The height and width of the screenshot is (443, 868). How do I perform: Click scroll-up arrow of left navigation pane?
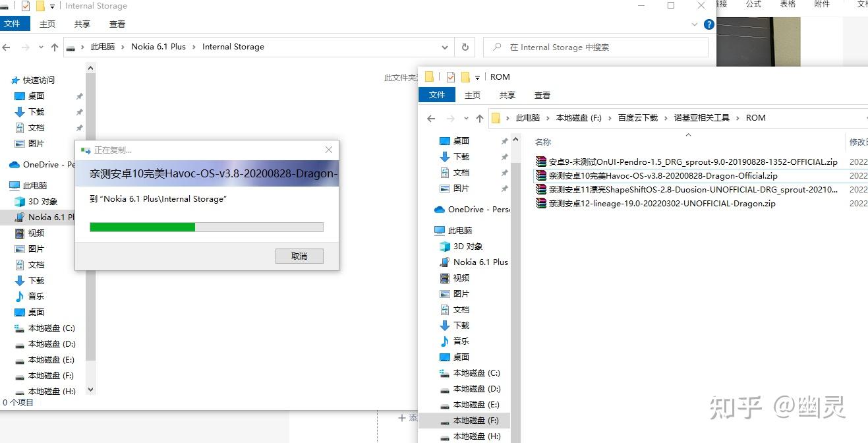tap(91, 68)
